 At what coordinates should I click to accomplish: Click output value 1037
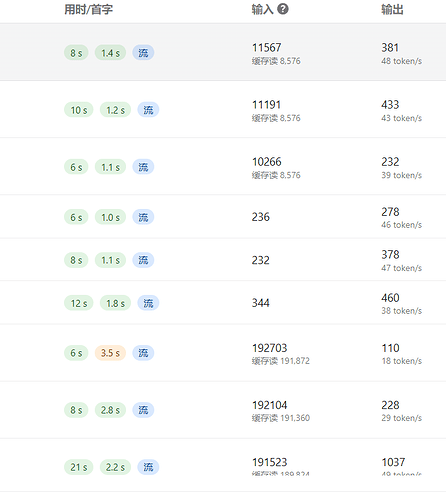[x=393, y=462]
